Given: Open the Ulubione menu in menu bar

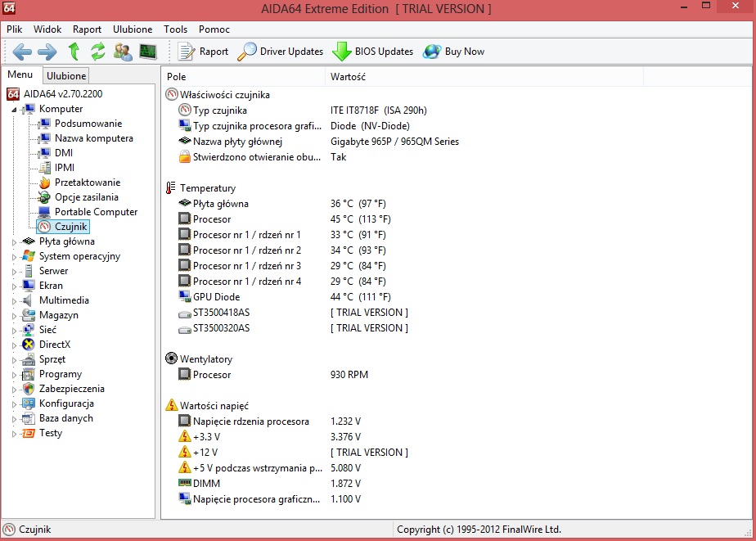Looking at the screenshot, I should click(x=133, y=29).
